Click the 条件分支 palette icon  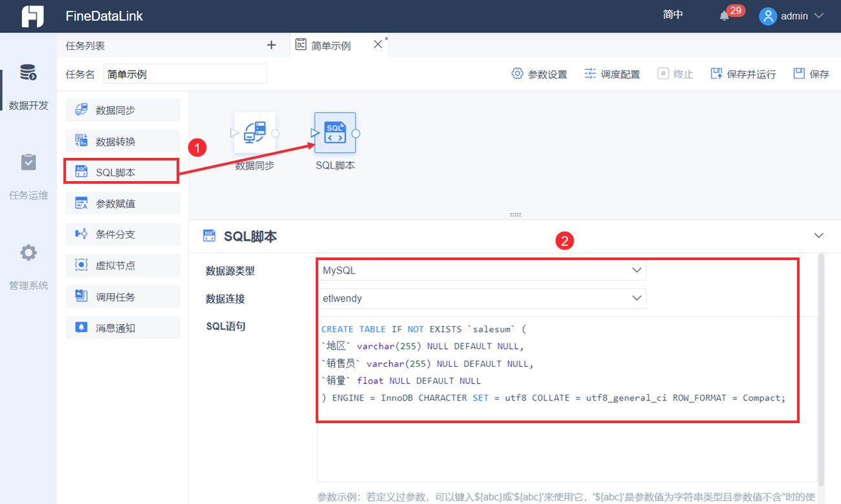[x=82, y=234]
